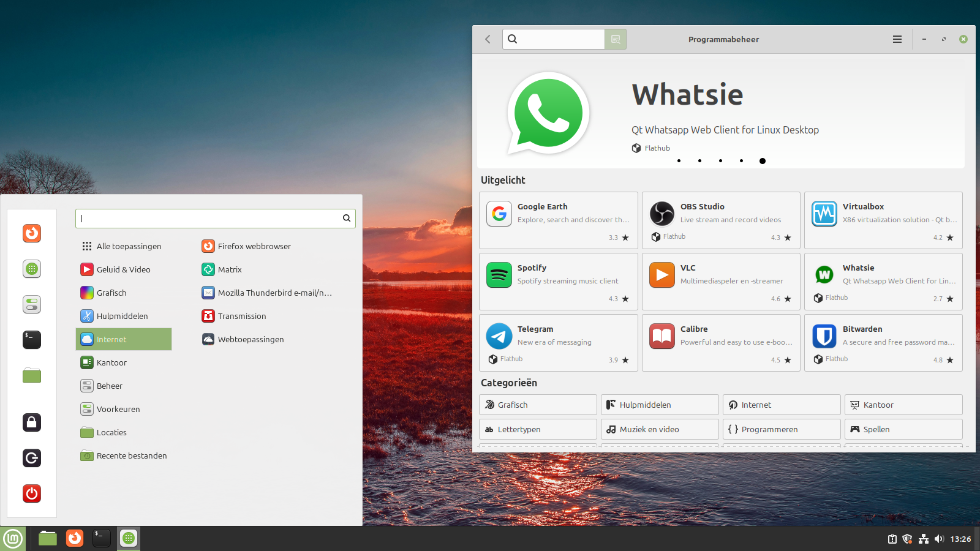Viewport: 980px width, 551px height.
Task: Open the green folder icon in the menu sidebar
Action: click(31, 375)
